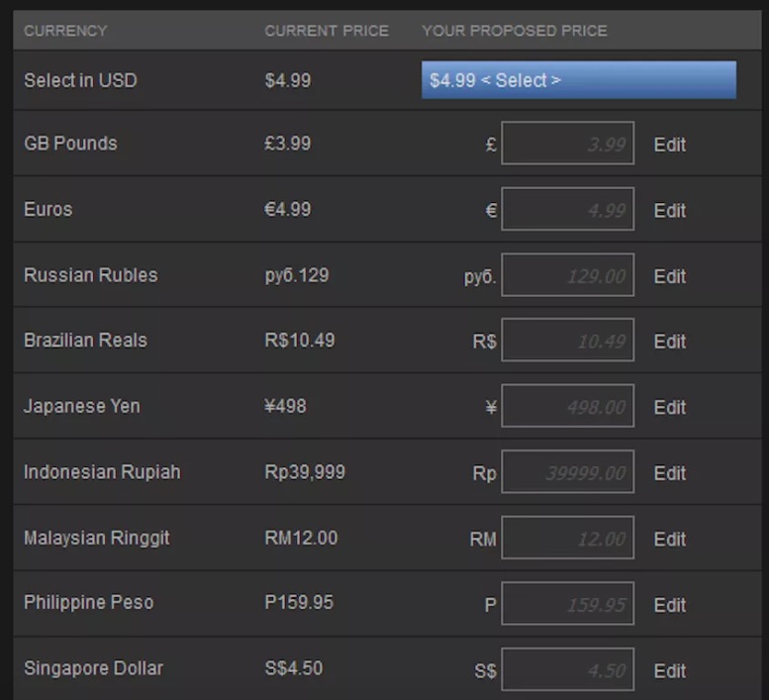The width and height of the screenshot is (769, 700).
Task: Focus the GB Pounds proposed price field
Action: pyautogui.click(x=567, y=144)
